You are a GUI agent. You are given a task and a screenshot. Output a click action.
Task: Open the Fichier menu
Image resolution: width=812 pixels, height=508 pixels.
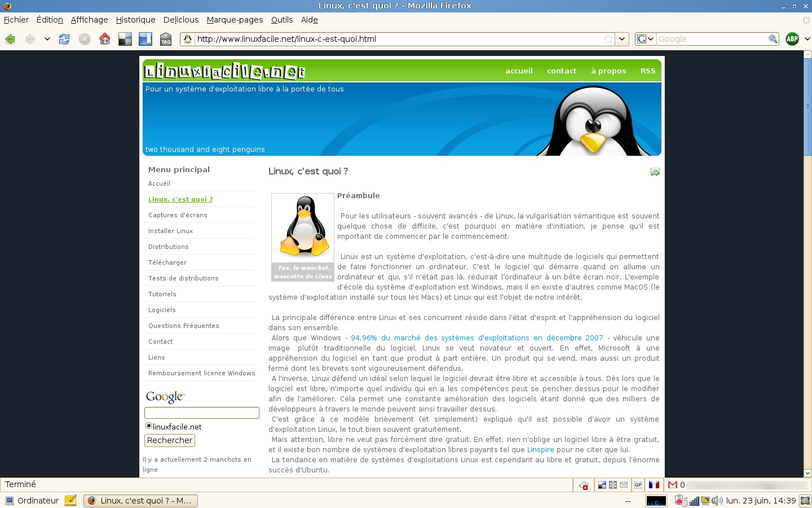[x=16, y=20]
